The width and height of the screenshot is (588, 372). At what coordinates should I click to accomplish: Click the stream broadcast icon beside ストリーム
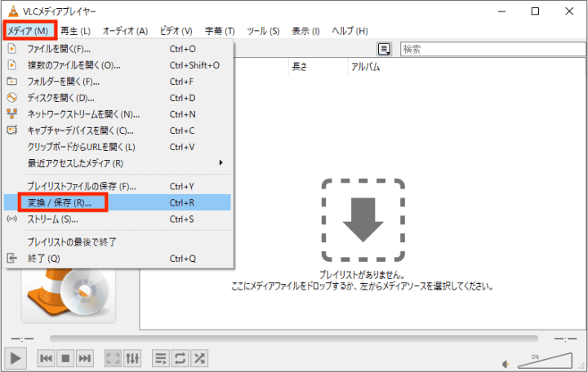tap(12, 219)
